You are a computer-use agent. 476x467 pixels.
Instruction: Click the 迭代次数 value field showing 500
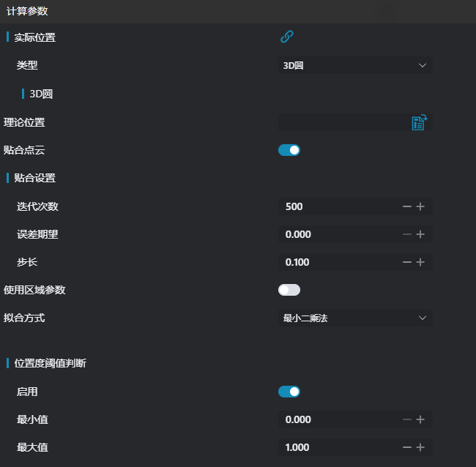(x=337, y=206)
